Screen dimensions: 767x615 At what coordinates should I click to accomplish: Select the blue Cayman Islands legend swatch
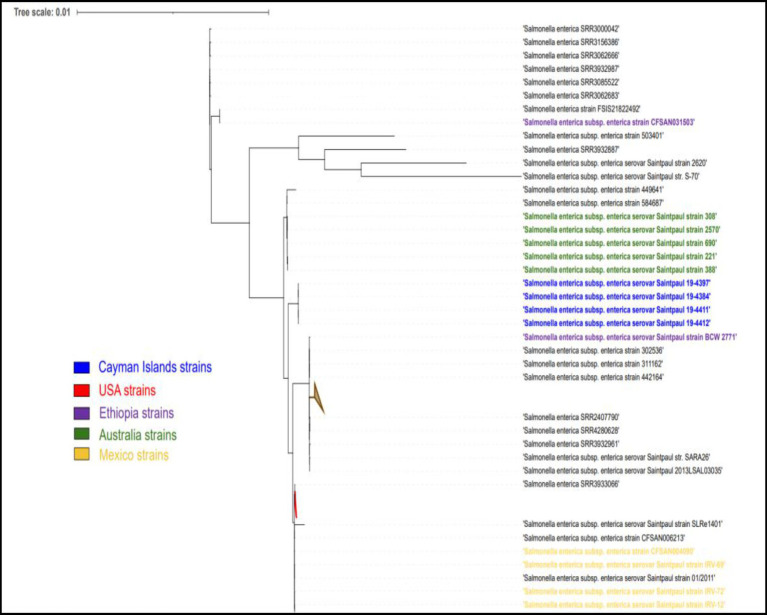[82, 367]
